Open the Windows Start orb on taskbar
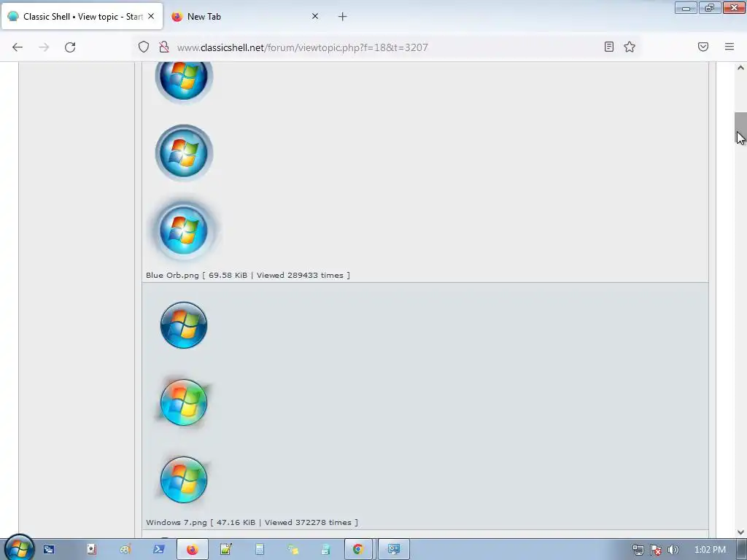The width and height of the screenshot is (747, 560). point(19,548)
